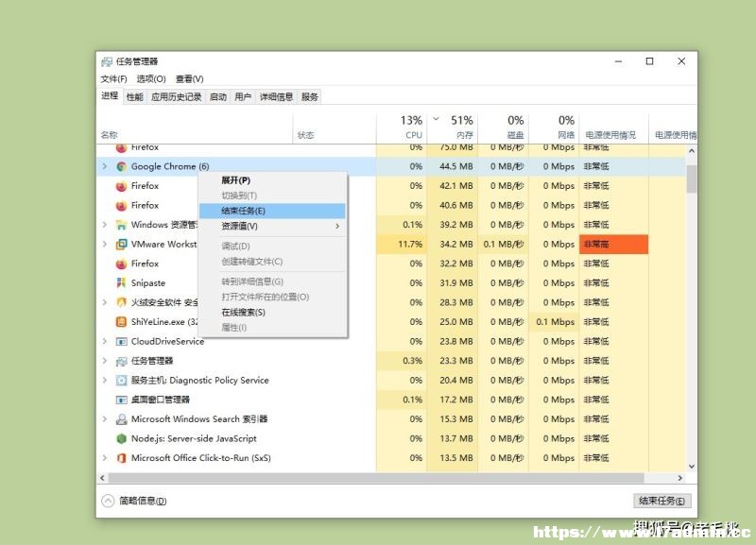
Task: Click the 火绒安全软件 shield icon
Action: pyautogui.click(x=122, y=302)
